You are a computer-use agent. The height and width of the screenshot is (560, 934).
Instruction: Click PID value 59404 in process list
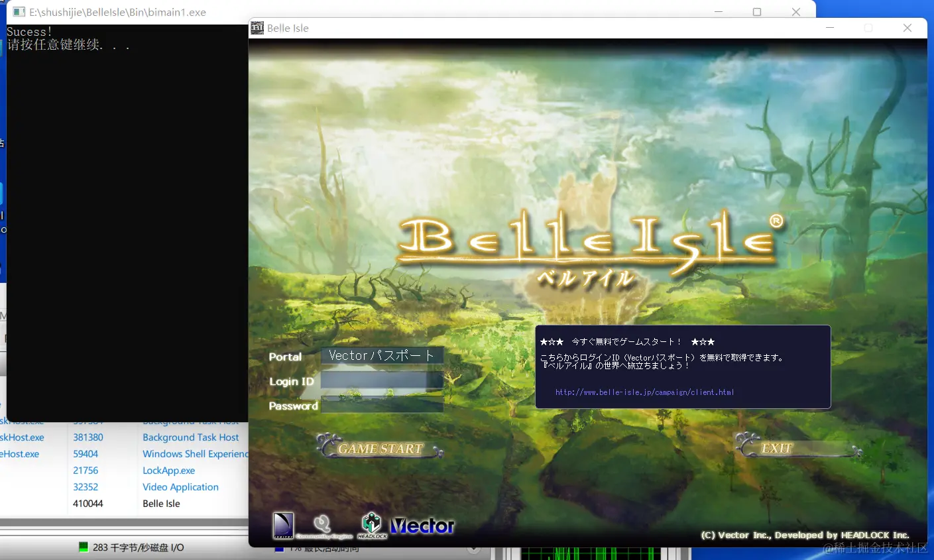pos(86,454)
